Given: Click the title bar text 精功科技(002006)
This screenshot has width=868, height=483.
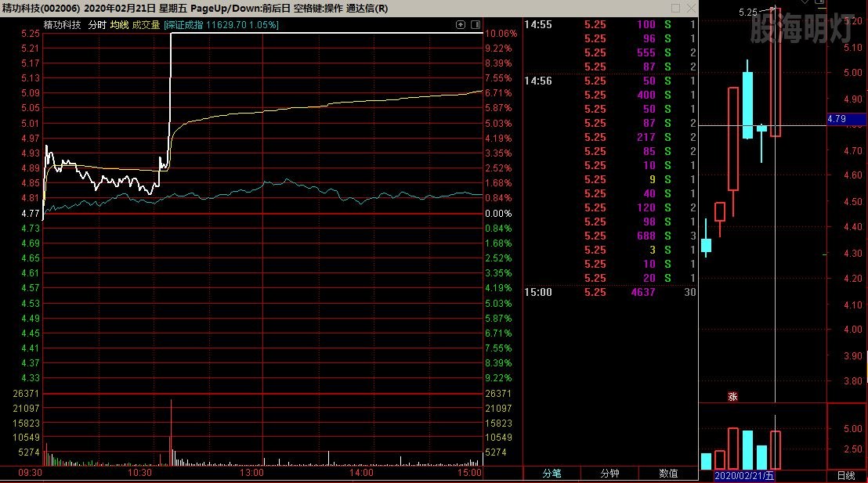Looking at the screenshot, I should (41, 9).
